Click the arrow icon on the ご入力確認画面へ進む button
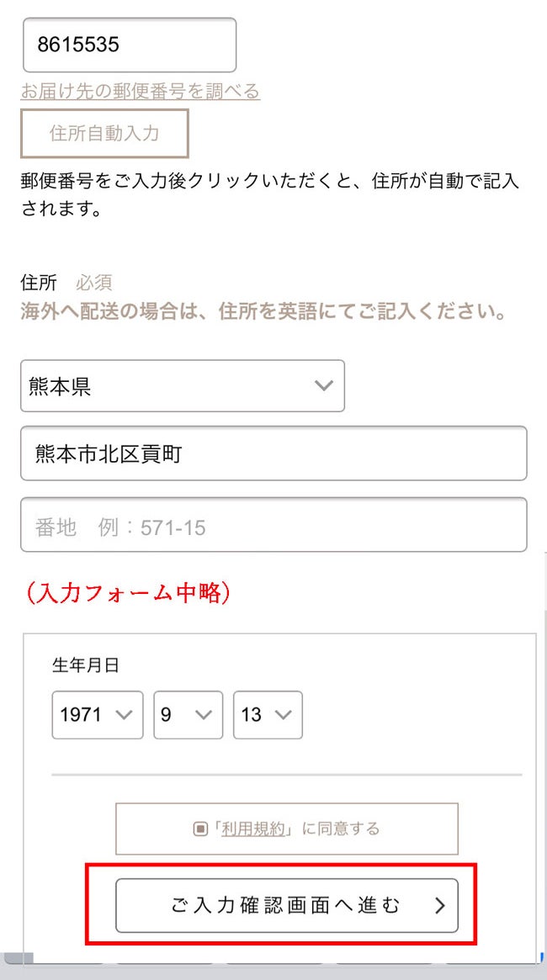Image resolution: width=547 pixels, height=980 pixels. click(x=439, y=906)
